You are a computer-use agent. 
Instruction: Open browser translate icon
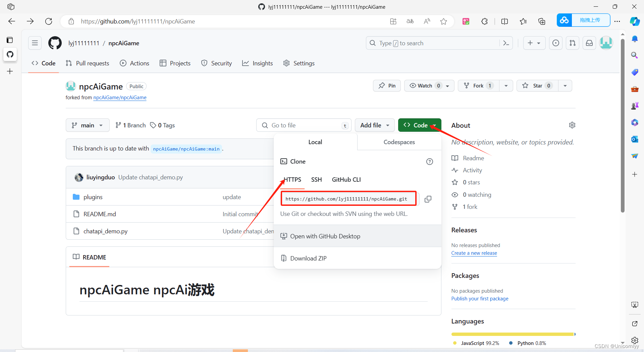tap(410, 21)
